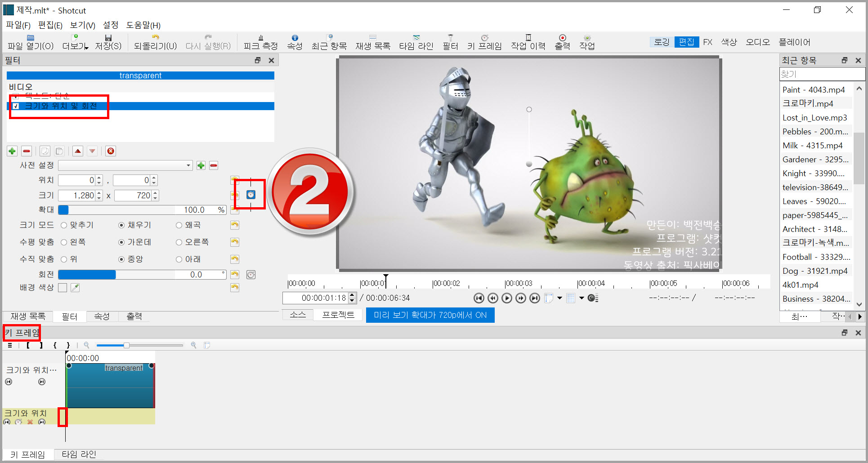Click 파일 열기(O) open file button
The width and height of the screenshot is (868, 463).
(30, 42)
